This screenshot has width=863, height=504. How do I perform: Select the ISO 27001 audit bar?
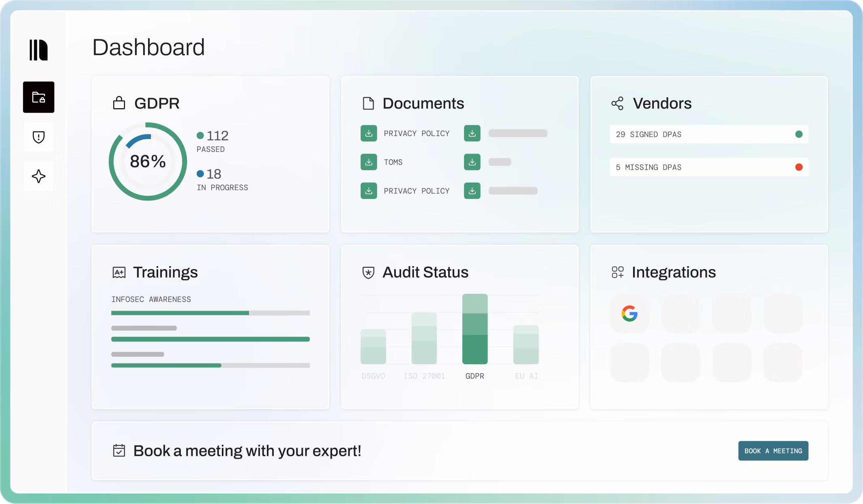pyautogui.click(x=424, y=338)
